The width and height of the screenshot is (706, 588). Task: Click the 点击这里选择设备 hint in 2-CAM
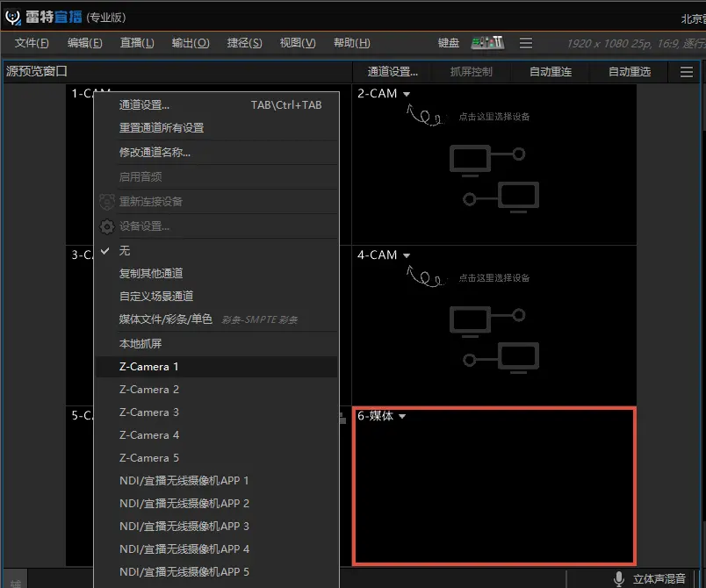coord(493,117)
